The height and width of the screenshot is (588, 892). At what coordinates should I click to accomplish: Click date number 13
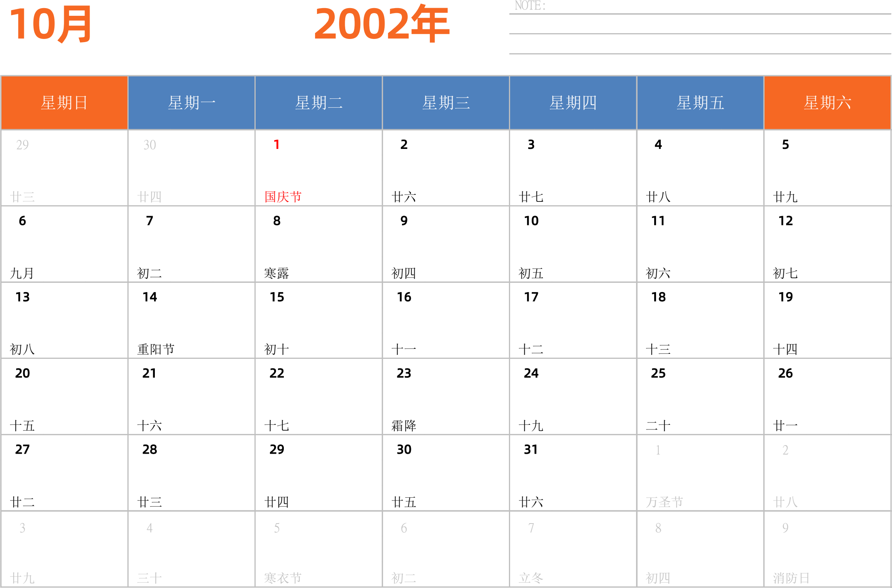tap(23, 297)
